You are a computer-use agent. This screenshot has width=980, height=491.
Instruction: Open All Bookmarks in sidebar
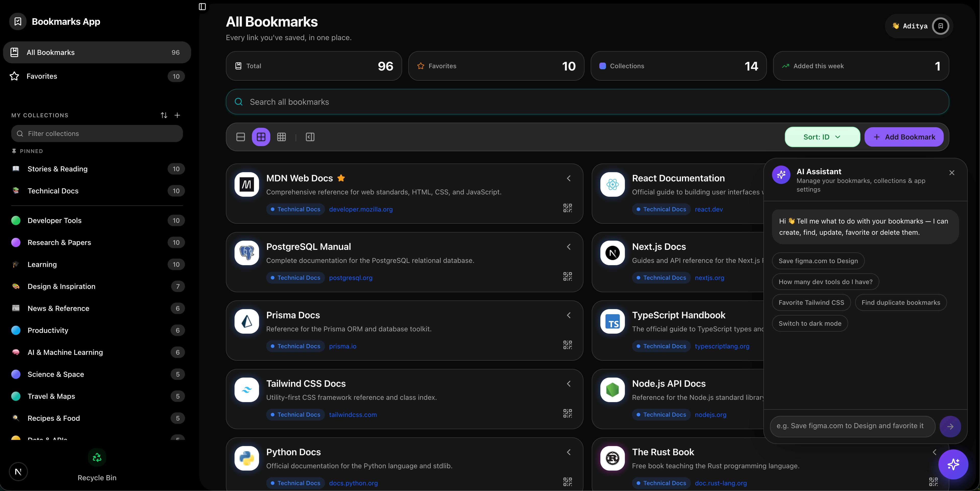click(97, 52)
